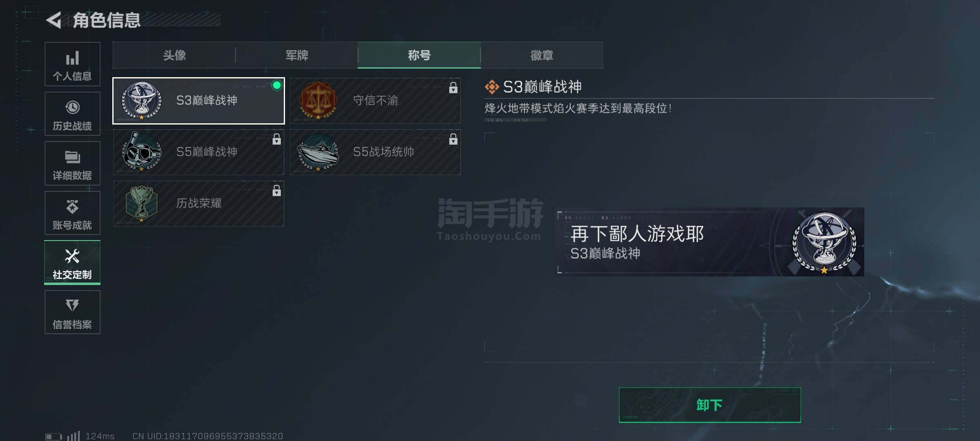980x441 pixels.
Task: Toggle green equipped indicator on S3巅峰战神
Action: point(277,85)
